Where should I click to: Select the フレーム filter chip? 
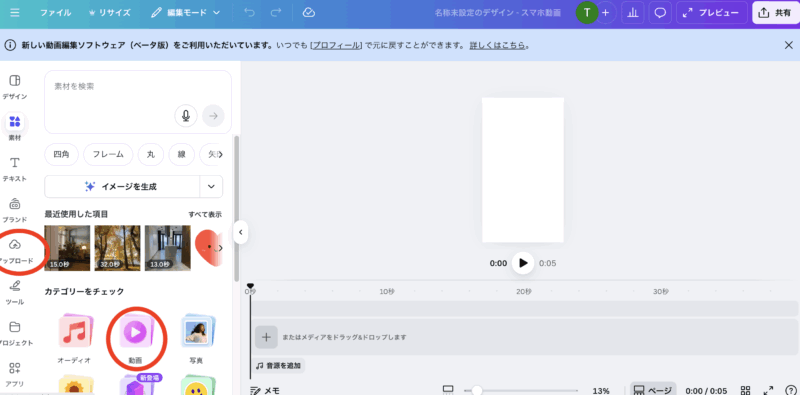point(108,155)
